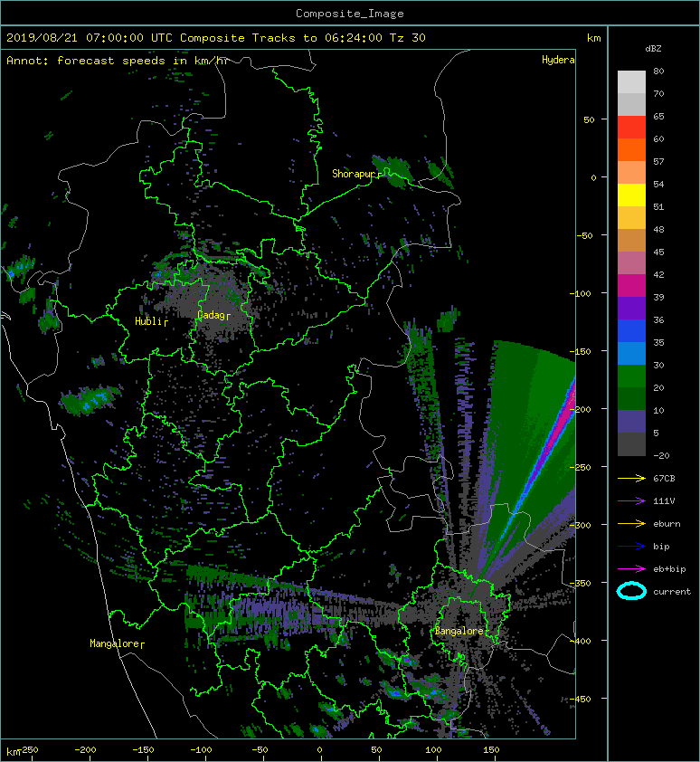Click the 80 value on dBZ scale

pos(658,71)
